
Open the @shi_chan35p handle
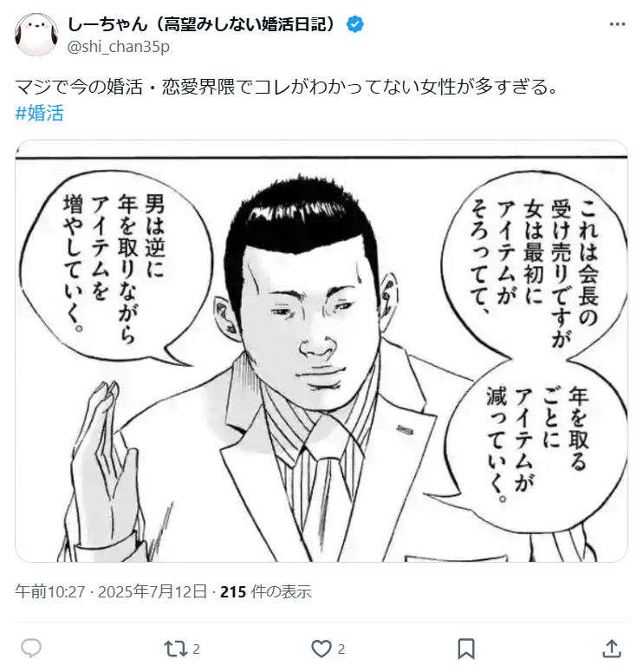[x=118, y=46]
